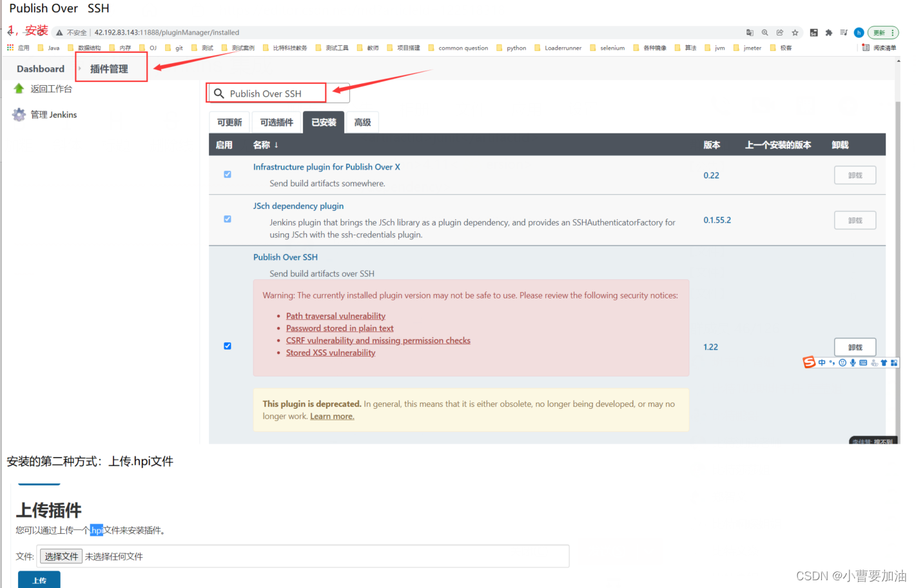The height and width of the screenshot is (588, 916).
Task: Click the 插件管理 breadcrumb
Action: coord(109,69)
